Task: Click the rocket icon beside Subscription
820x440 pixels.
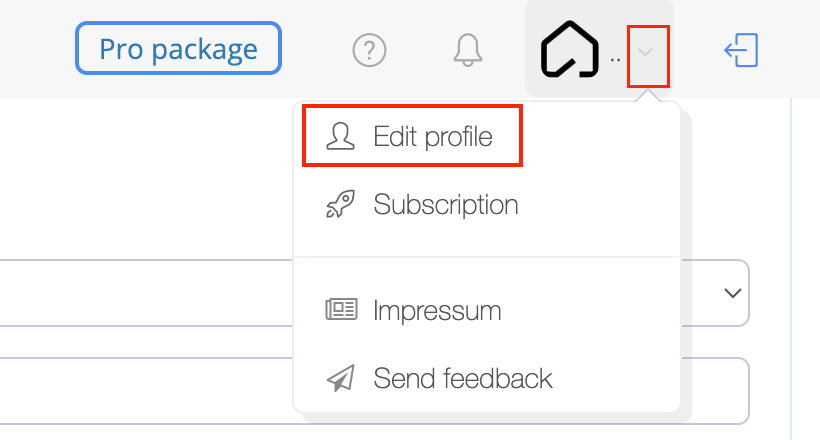Action: [340, 204]
